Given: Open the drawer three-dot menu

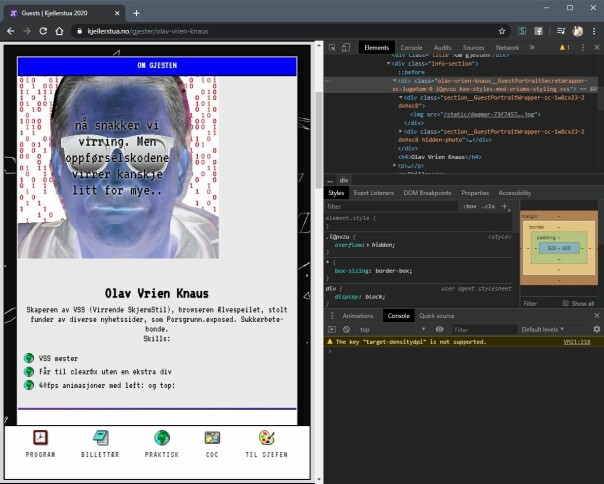Looking at the screenshot, I should point(332,316).
